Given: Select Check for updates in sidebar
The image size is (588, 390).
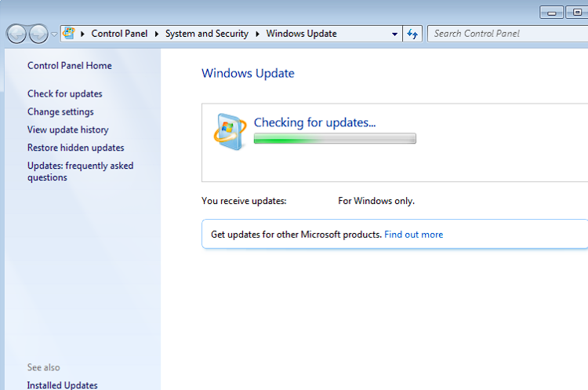Looking at the screenshot, I should click(x=64, y=94).
